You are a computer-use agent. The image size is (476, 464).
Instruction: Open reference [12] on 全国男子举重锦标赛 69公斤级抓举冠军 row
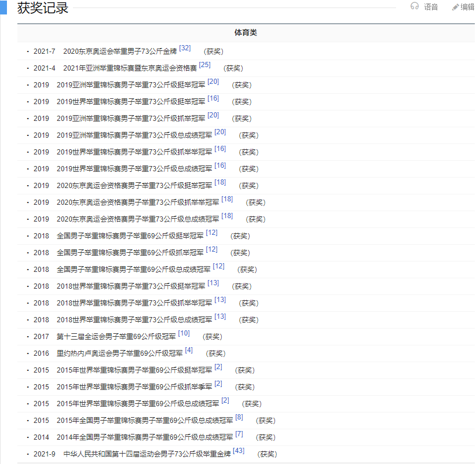point(211,249)
